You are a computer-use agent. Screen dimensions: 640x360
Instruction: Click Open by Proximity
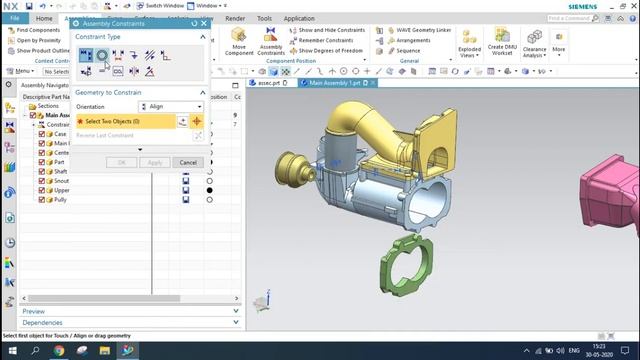click(34, 40)
